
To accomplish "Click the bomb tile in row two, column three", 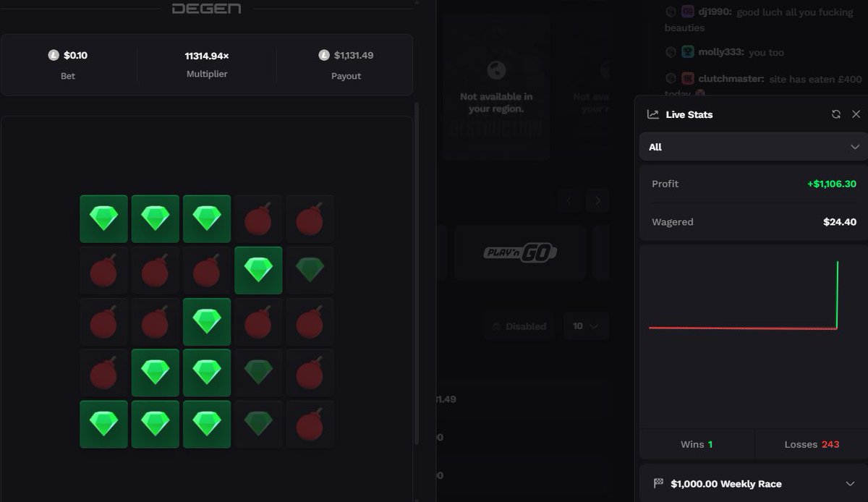I will [207, 270].
